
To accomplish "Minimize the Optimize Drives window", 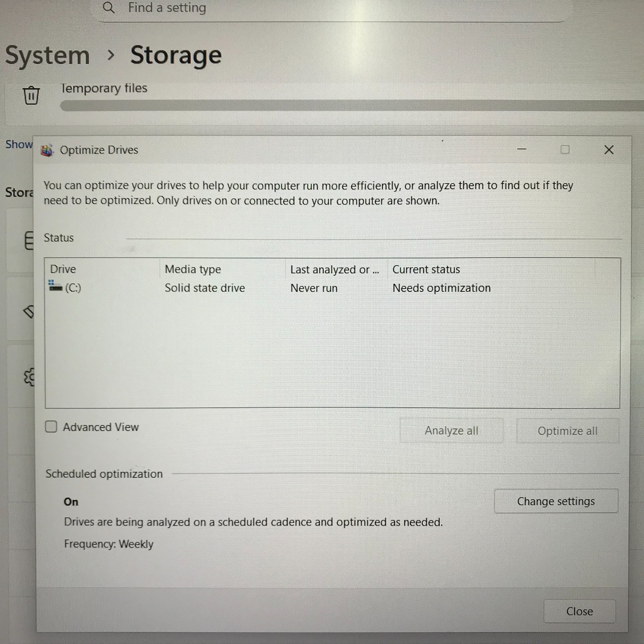I will pos(522,149).
